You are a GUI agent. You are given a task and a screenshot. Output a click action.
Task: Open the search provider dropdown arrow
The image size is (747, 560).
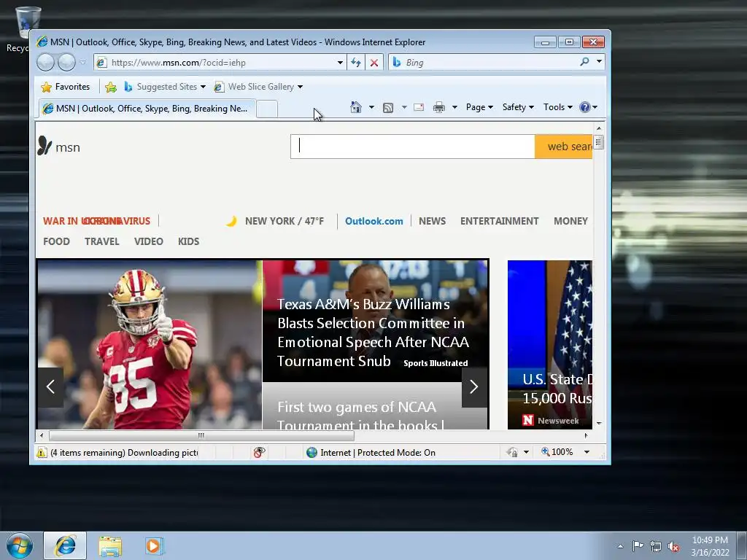point(599,62)
